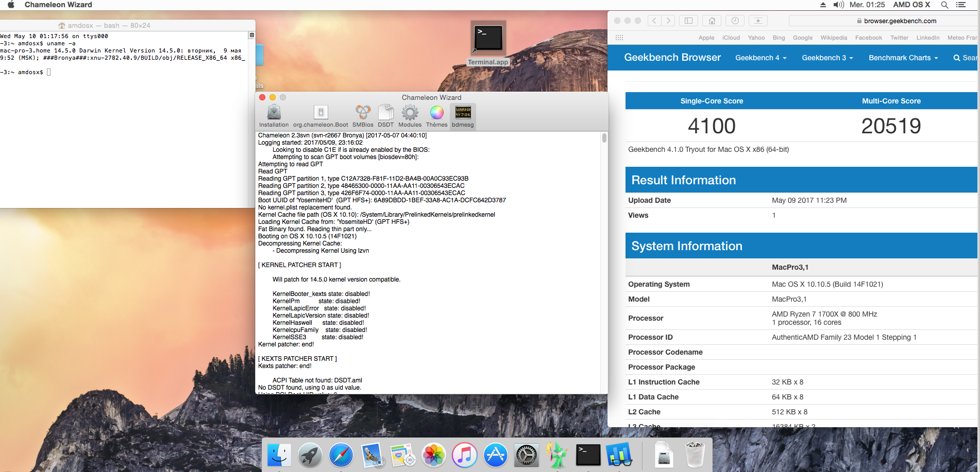Open Finder from the Dock
980x472 pixels.
pyautogui.click(x=279, y=455)
